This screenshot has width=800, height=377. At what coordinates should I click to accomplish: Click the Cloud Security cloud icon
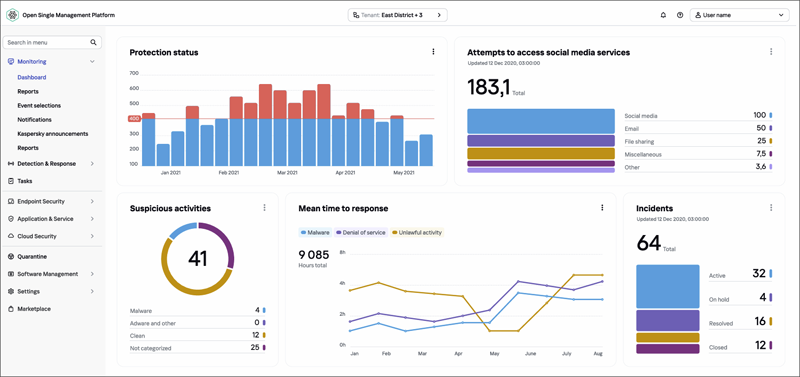click(x=11, y=236)
